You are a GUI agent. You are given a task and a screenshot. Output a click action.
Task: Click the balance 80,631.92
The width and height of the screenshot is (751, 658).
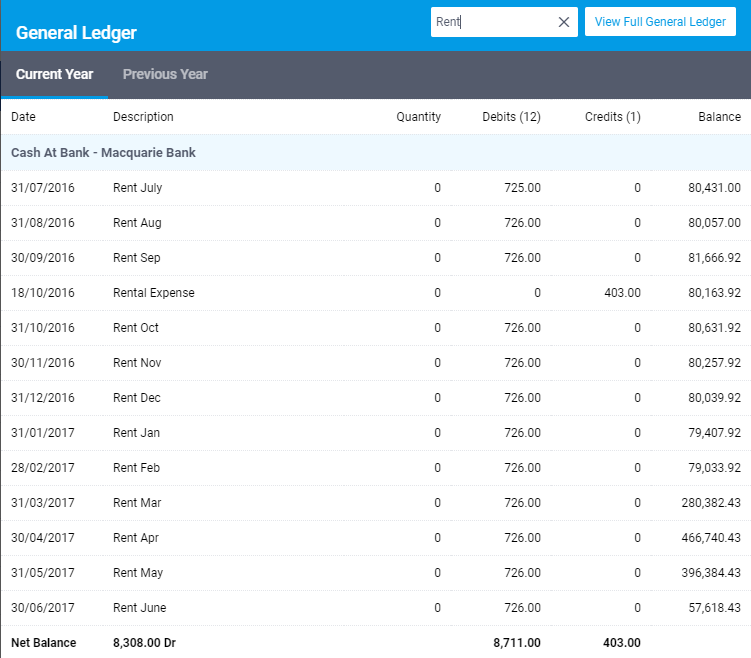click(714, 328)
